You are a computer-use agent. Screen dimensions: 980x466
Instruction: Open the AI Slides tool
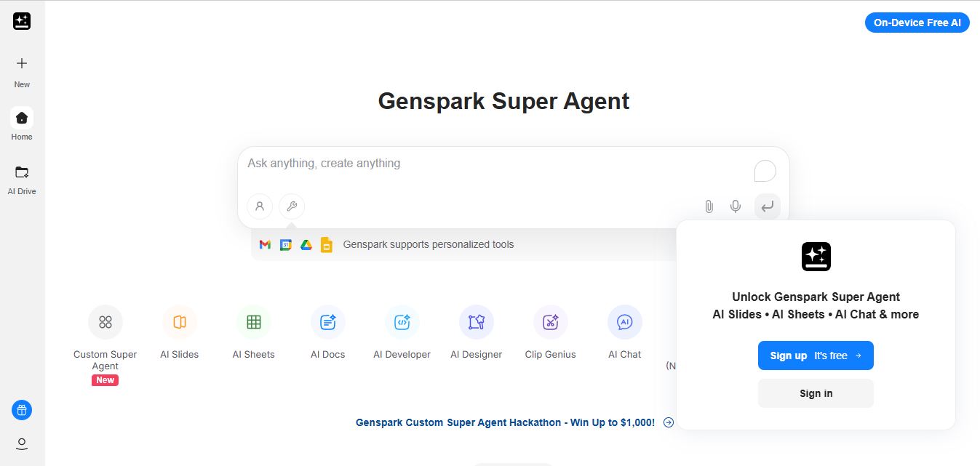pos(179,321)
